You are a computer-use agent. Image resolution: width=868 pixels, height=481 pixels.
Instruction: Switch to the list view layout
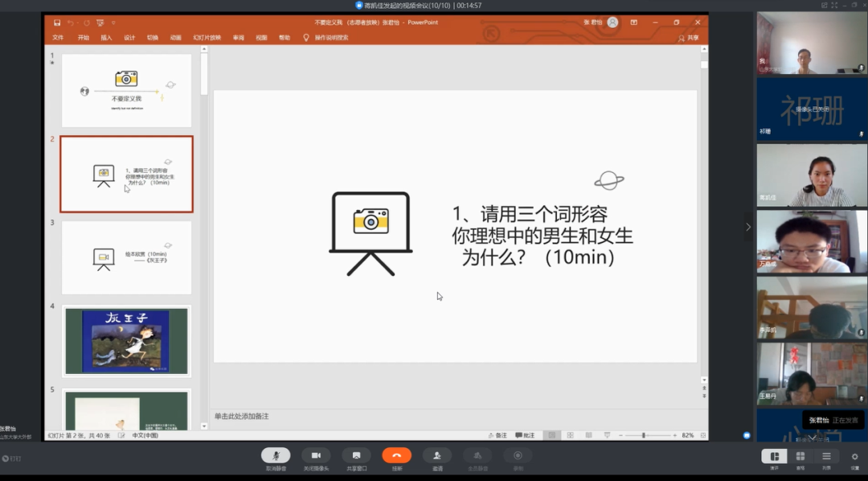click(x=826, y=457)
